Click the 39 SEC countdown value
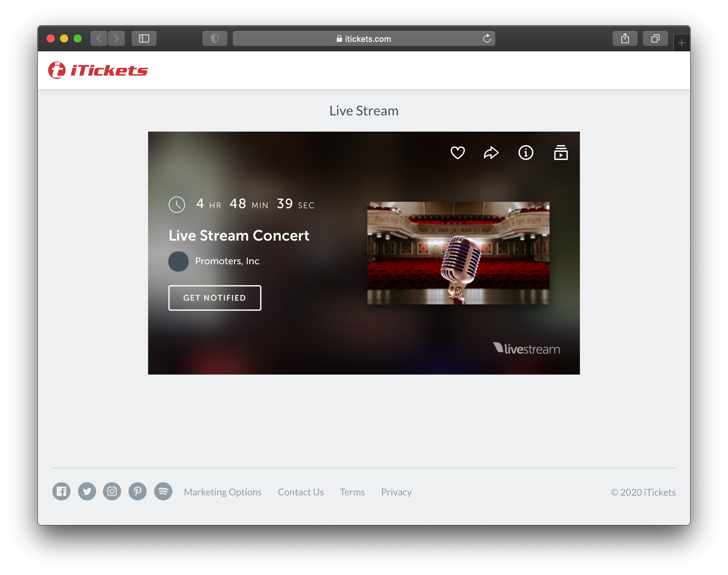 click(296, 204)
